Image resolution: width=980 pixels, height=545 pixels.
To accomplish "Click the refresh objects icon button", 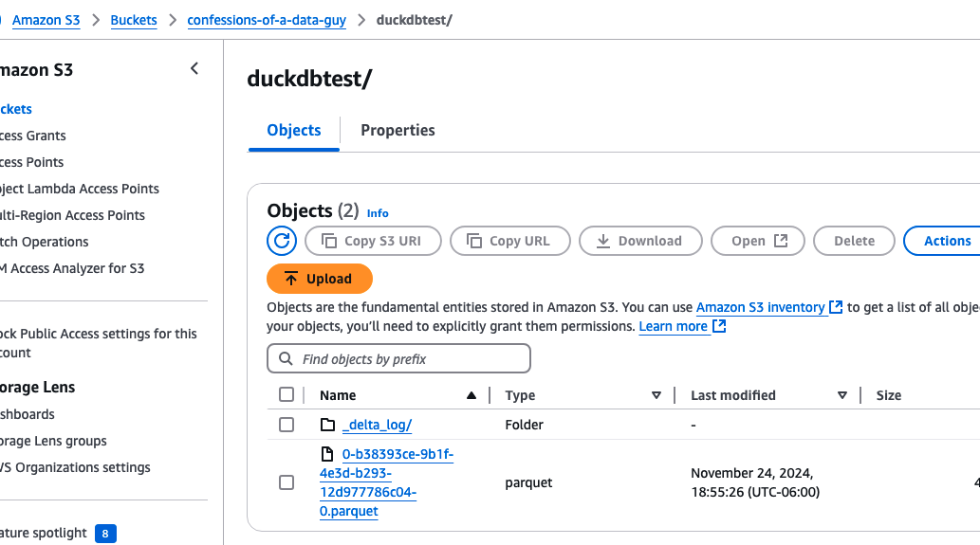I will pos(282,241).
